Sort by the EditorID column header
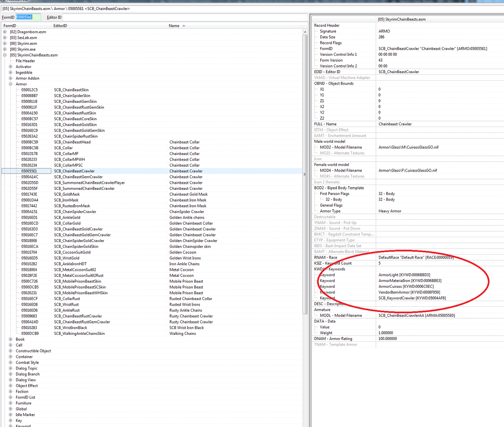 pyautogui.click(x=109, y=26)
